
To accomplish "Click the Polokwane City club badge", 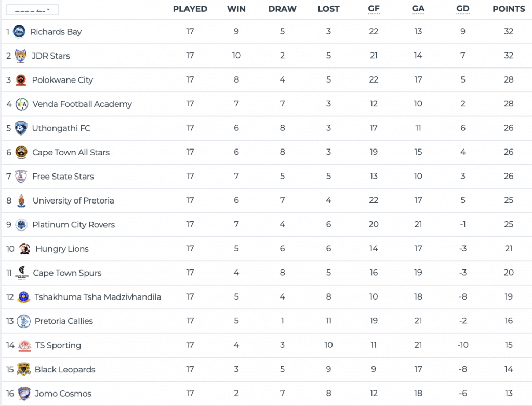I will click(x=21, y=80).
